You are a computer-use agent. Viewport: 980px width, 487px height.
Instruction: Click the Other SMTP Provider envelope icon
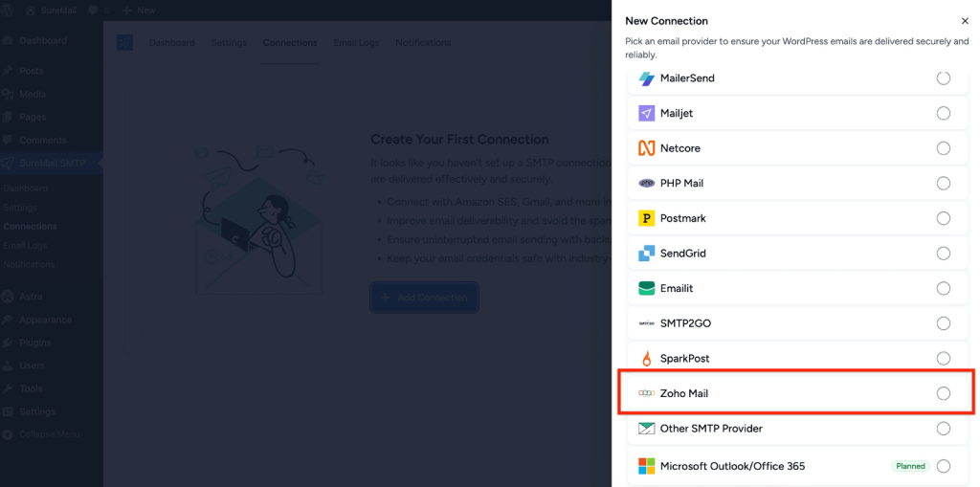click(x=646, y=429)
